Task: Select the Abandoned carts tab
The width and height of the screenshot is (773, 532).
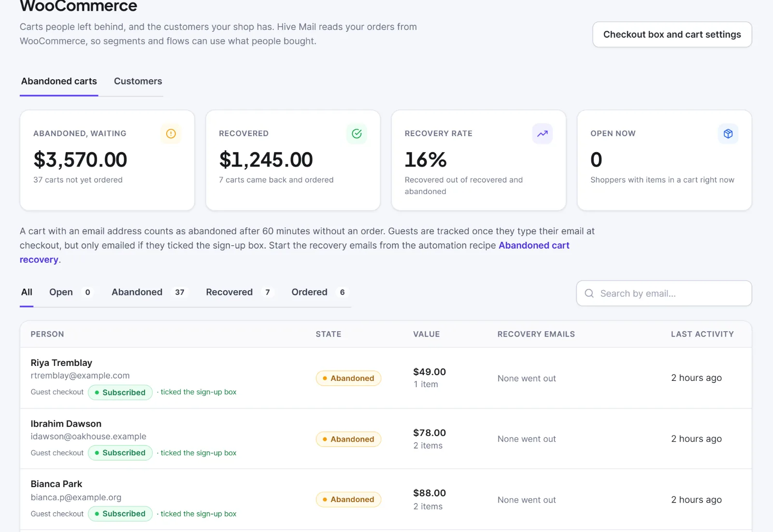Action: [59, 81]
